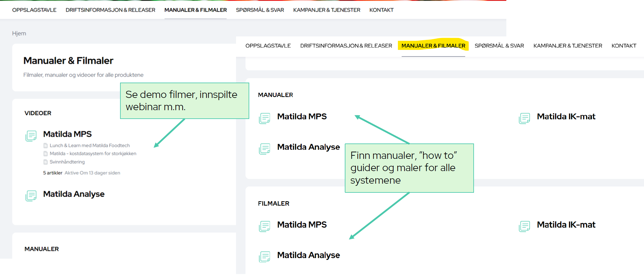
Task: Open Matilda MPS title in right MANUALER section
Action: (302, 116)
